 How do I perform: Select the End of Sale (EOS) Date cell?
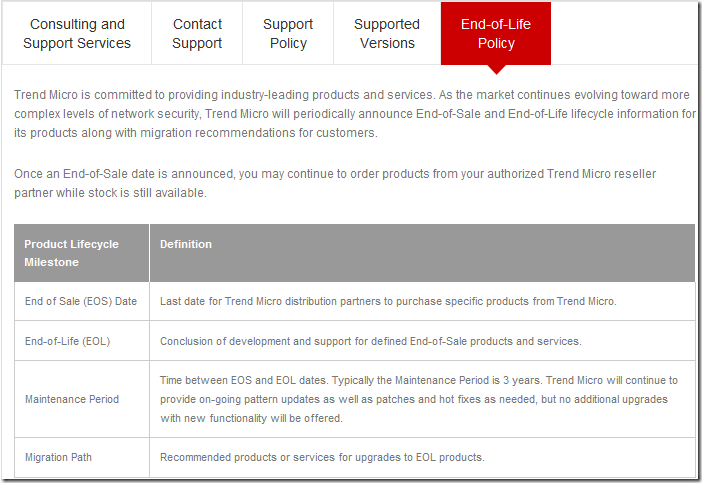tap(81, 301)
